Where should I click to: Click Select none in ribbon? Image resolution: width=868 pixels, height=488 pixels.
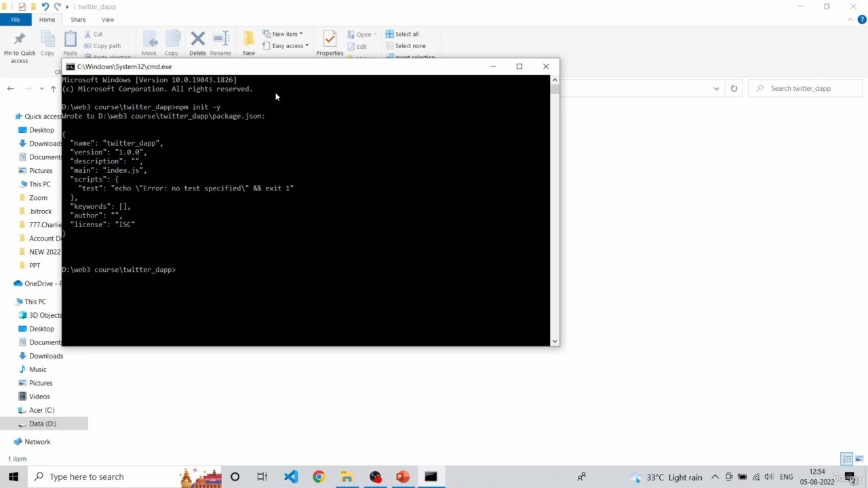[406, 46]
